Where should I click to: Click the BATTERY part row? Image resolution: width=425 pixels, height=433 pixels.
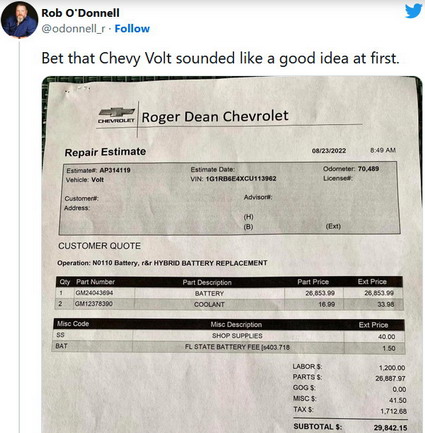pyautogui.click(x=229, y=293)
